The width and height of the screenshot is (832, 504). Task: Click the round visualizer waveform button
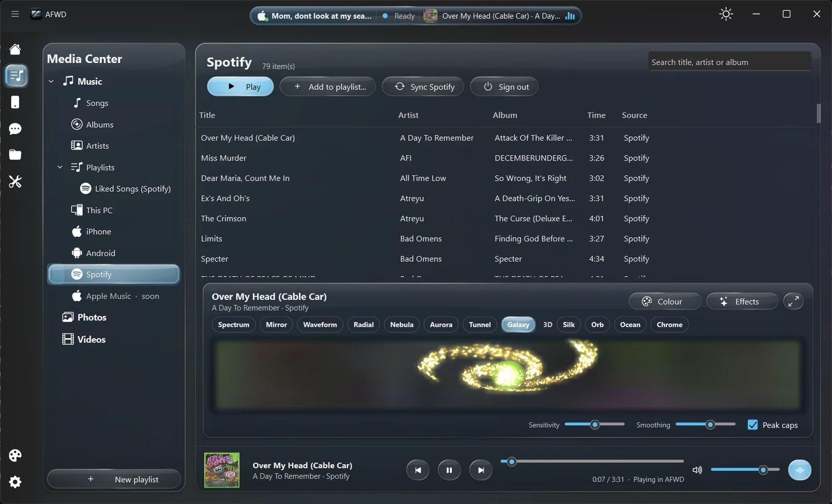pos(800,470)
